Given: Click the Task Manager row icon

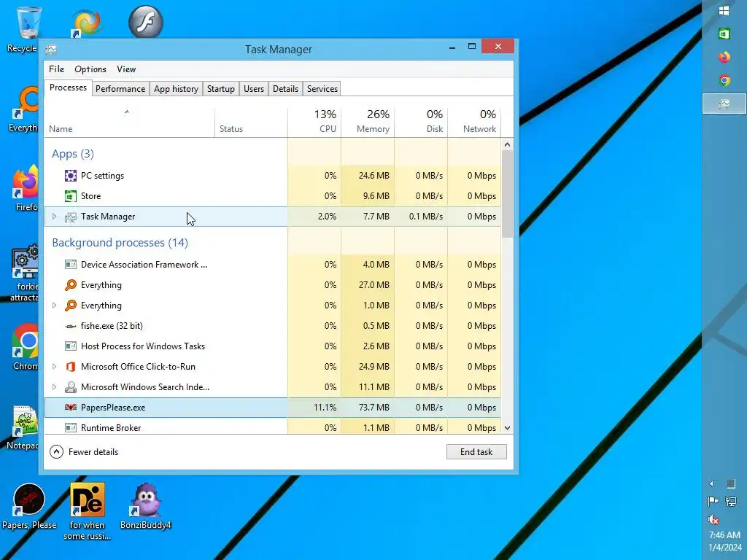Looking at the screenshot, I should [71, 217].
